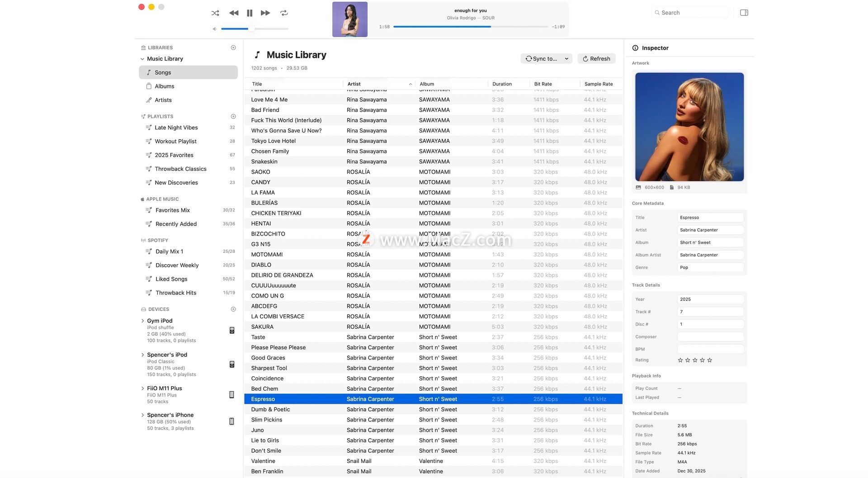Set the rating to five stars
Screen dimensions: 868x478
(710, 360)
